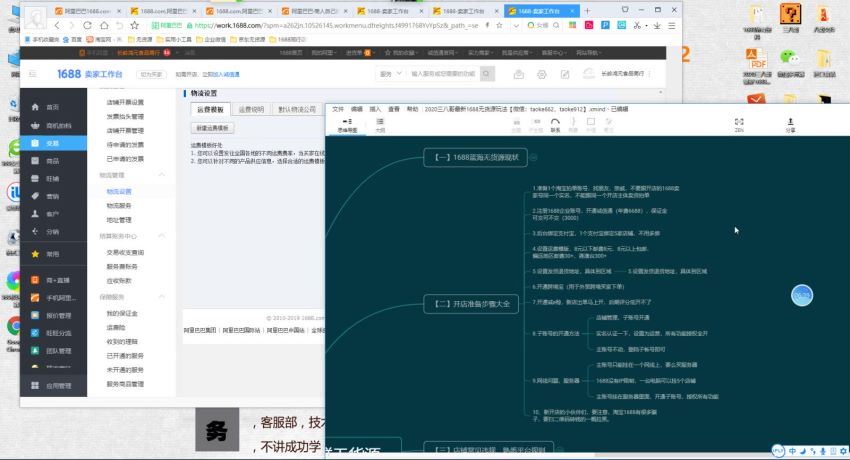Collapse the 保障服务 menu group
This screenshot has width=850, height=460.
162,296
